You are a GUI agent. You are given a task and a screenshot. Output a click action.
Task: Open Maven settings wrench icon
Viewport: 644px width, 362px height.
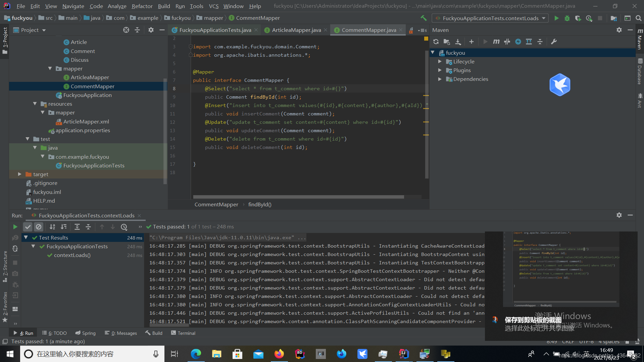coord(554,42)
